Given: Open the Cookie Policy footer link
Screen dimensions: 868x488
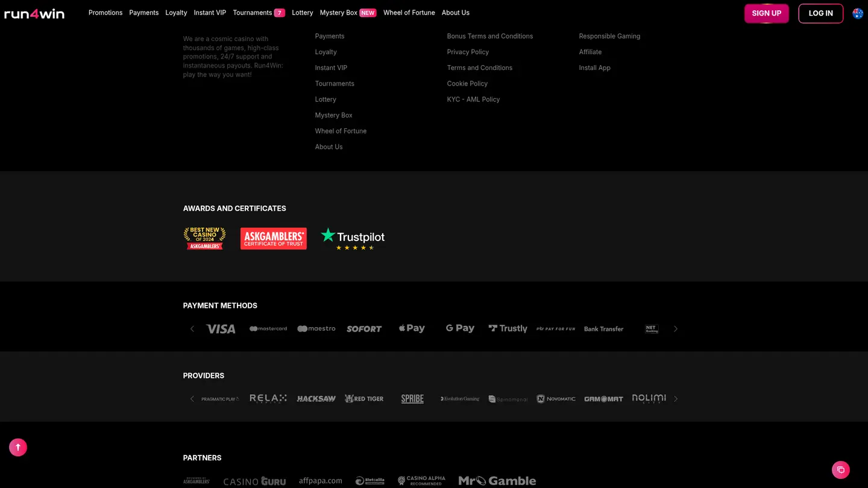Looking at the screenshot, I should point(467,84).
